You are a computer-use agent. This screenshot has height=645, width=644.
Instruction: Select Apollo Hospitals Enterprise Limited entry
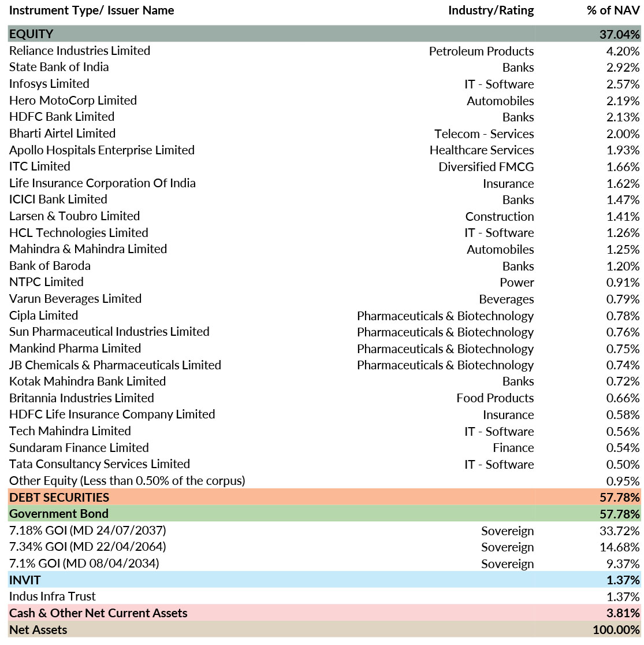102,150
